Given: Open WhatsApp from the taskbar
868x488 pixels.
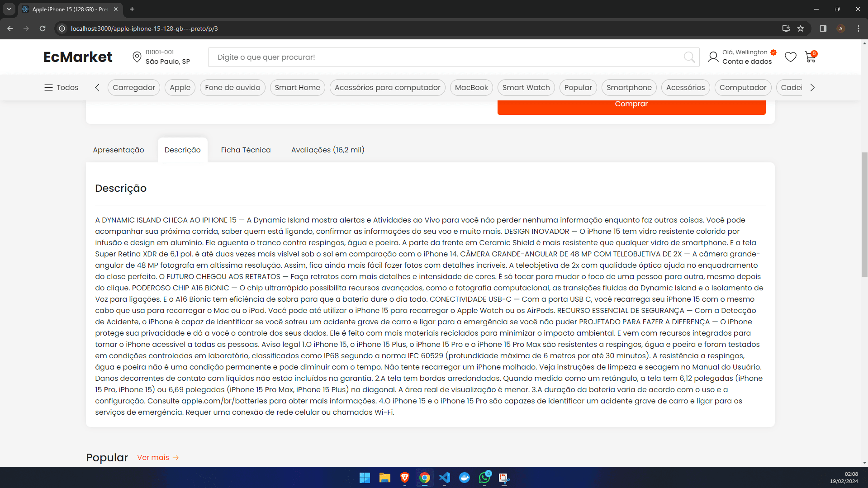Looking at the screenshot, I should 484,478.
